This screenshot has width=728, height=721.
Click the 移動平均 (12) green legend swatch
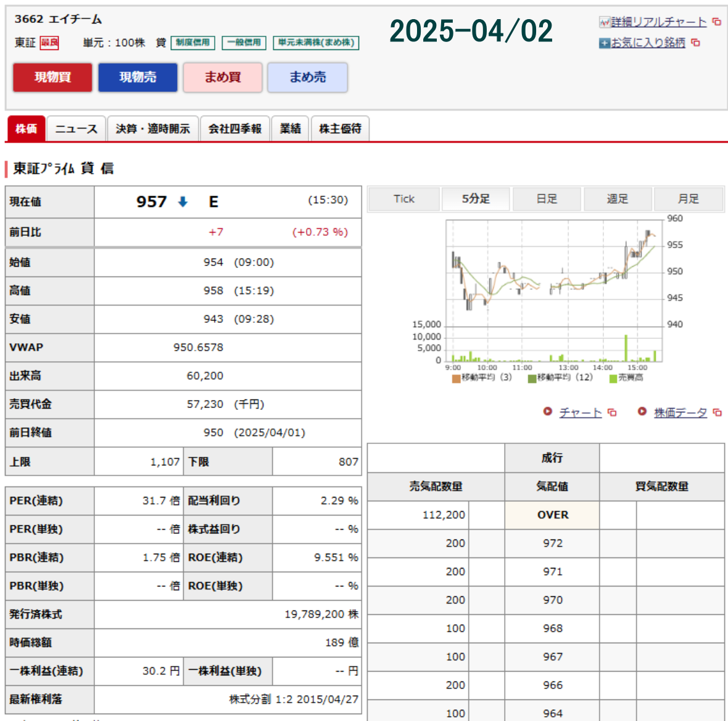tap(532, 378)
